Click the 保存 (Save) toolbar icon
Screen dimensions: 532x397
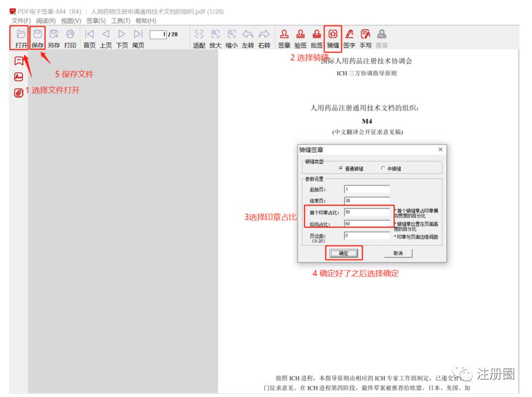(x=37, y=34)
